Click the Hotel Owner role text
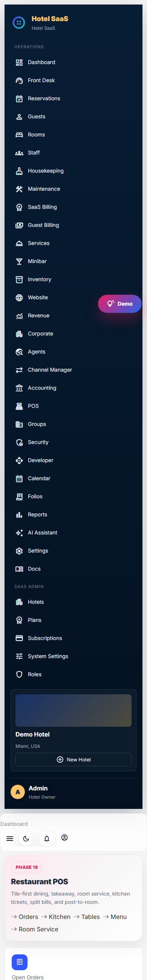Screen dimensions: 147x980 (x=42, y=797)
